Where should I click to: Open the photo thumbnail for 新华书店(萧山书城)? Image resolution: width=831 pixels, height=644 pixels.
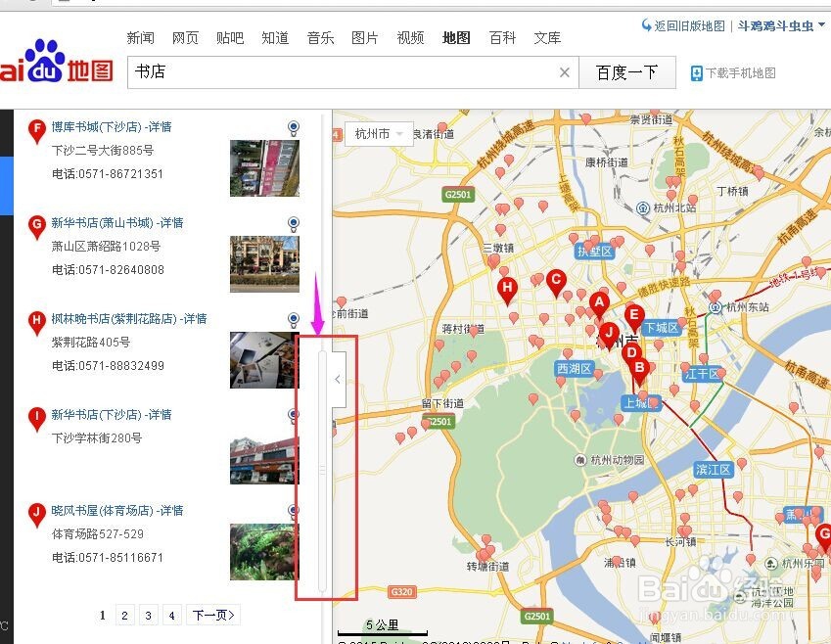[x=264, y=264]
